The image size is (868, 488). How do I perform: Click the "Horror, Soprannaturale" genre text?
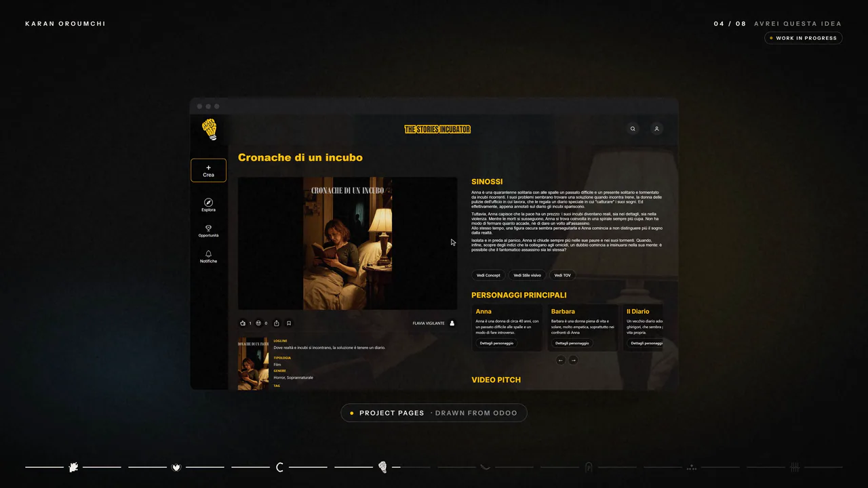pyautogui.click(x=294, y=378)
